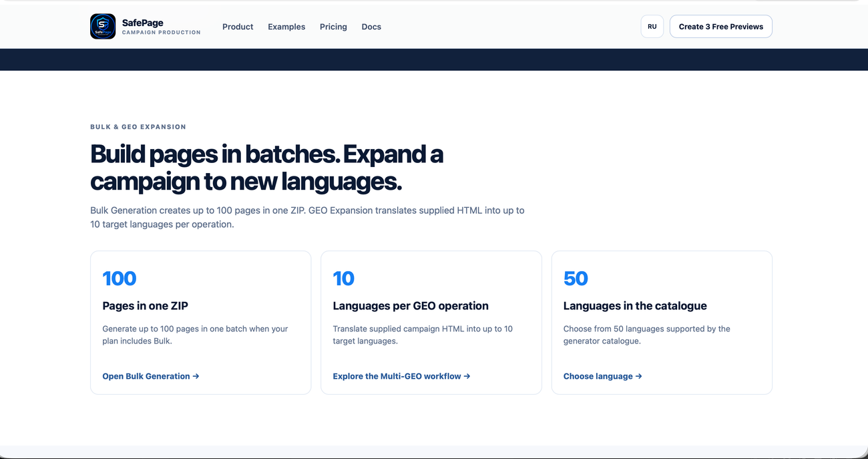Open the Docs nav link
Image resolution: width=868 pixels, height=459 pixels.
[x=371, y=27]
